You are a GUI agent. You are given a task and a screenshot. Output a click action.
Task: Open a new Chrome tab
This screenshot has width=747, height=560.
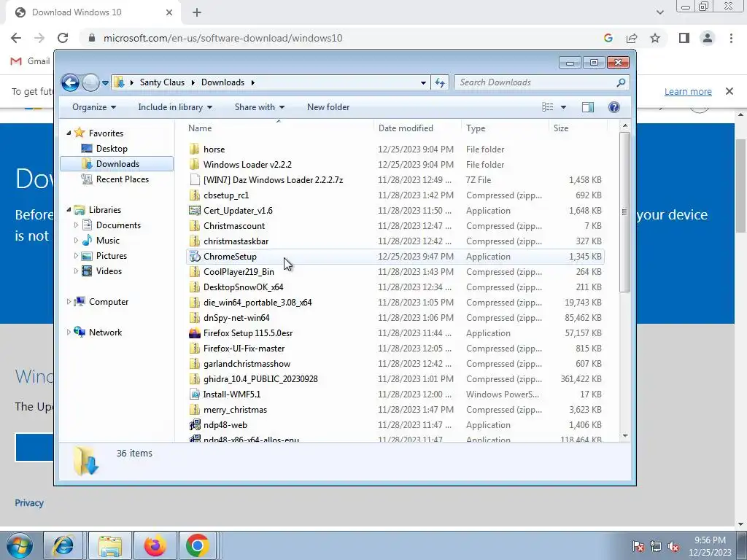pos(197,12)
